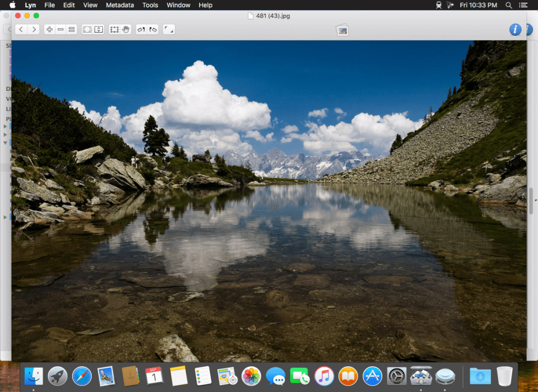
Task: Enter full screen with arrows button
Action: point(169,29)
